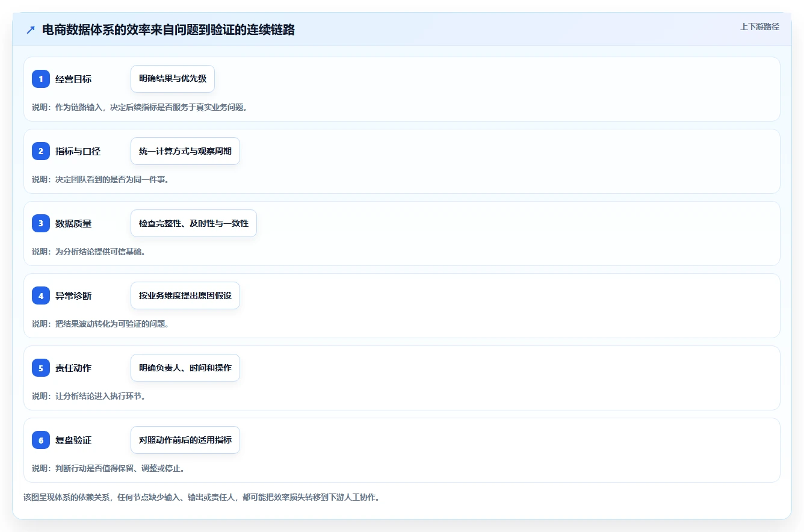Click the step number 2 badge
Screen dimensions: 804x532
point(41,151)
